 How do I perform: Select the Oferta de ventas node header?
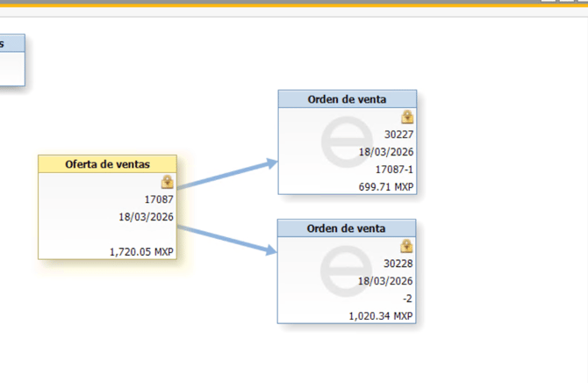(x=107, y=164)
